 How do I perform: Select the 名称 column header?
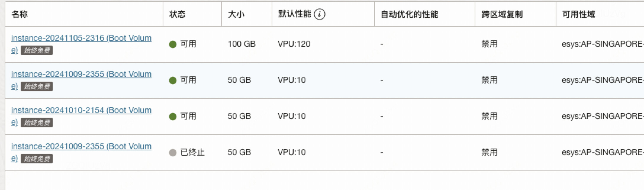pos(20,14)
